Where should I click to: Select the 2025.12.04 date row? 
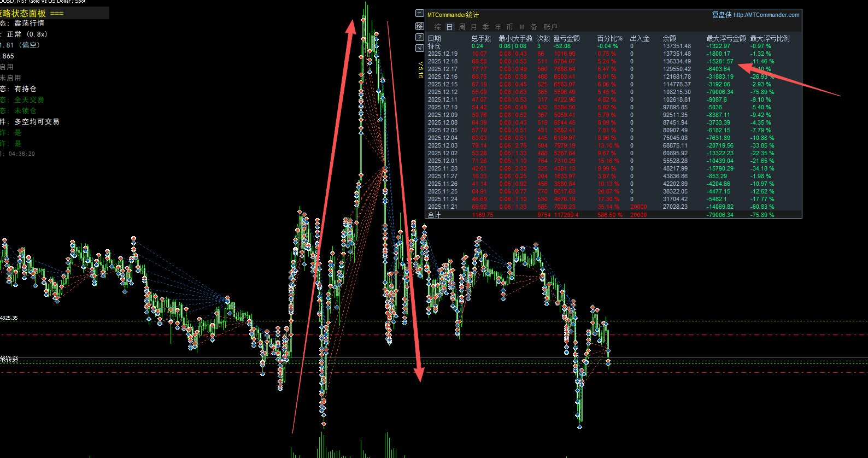click(443, 138)
